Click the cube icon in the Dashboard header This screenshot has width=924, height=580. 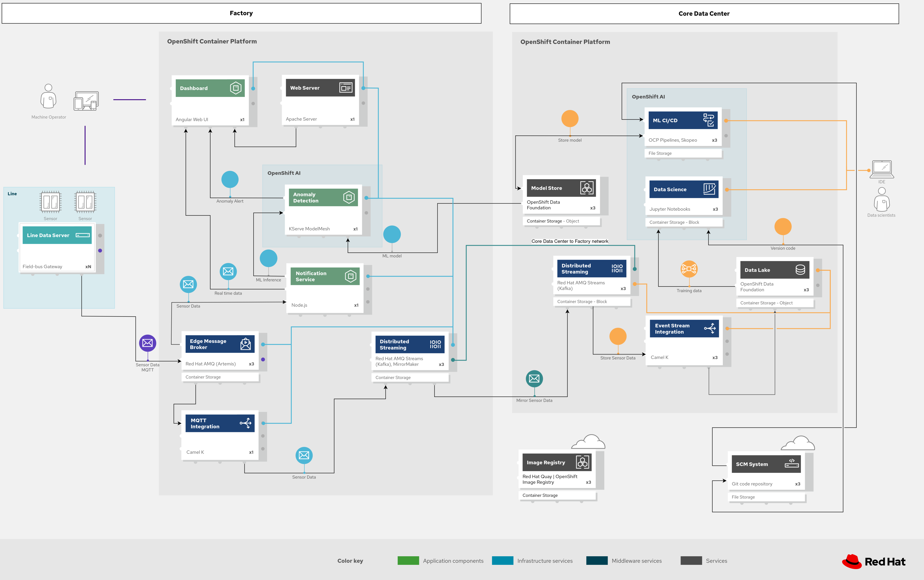pos(236,88)
